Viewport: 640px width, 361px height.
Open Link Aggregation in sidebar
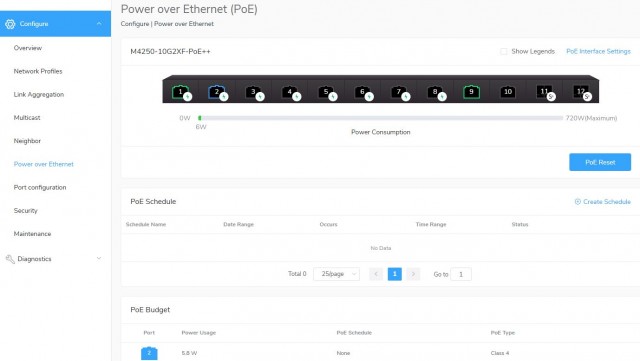[39, 94]
